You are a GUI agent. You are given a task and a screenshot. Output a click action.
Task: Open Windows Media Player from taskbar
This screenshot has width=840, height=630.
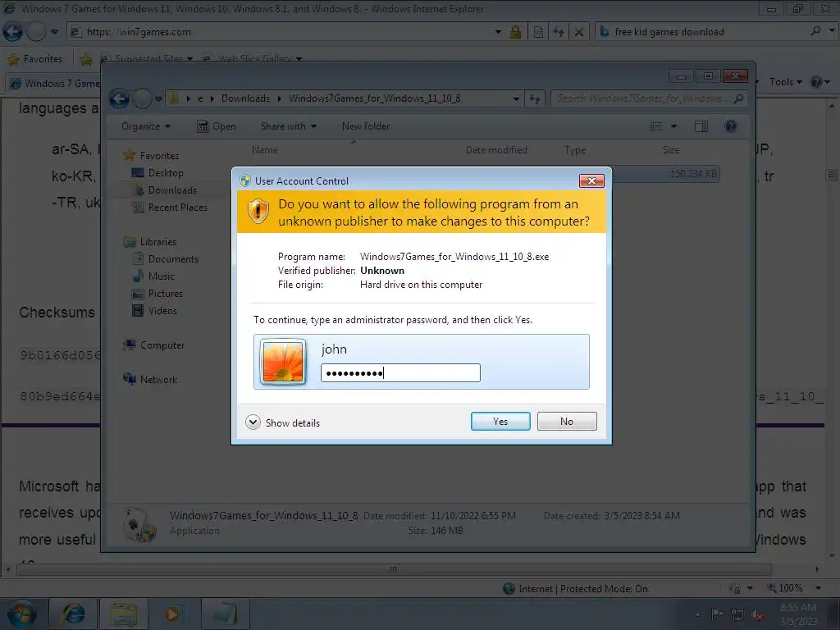[172, 614]
